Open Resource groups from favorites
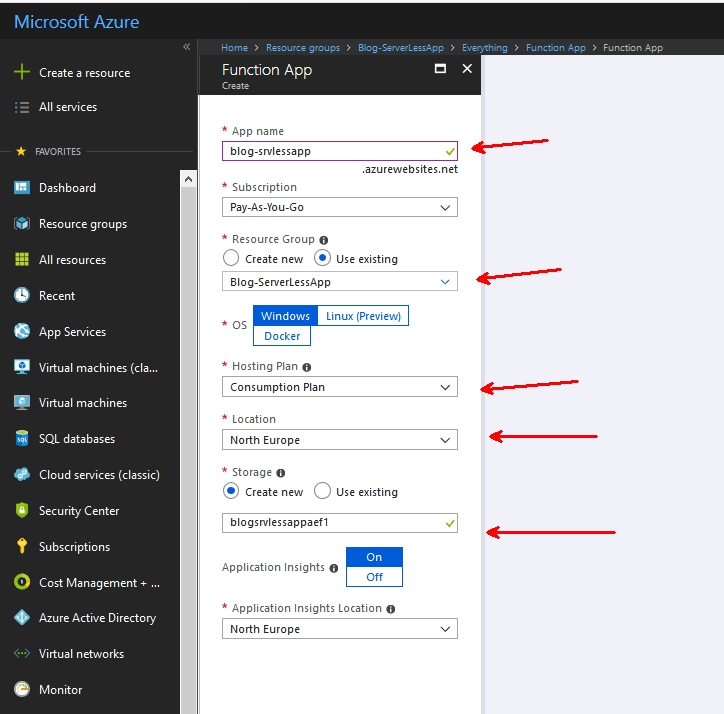Viewport: 724px width, 714px height. click(83, 224)
